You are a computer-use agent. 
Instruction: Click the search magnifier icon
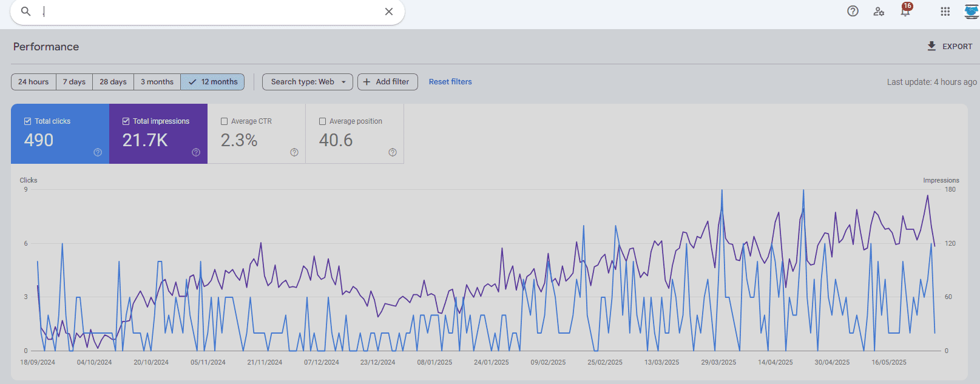(25, 12)
